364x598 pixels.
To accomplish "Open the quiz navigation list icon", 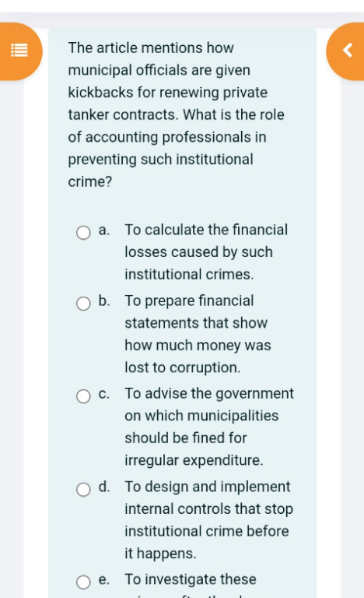I will (x=19, y=51).
